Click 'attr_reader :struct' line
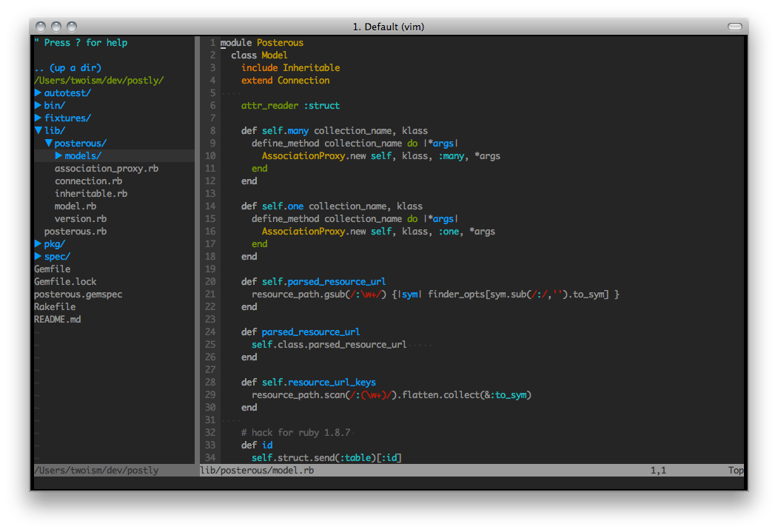778x532 pixels. 291,106
